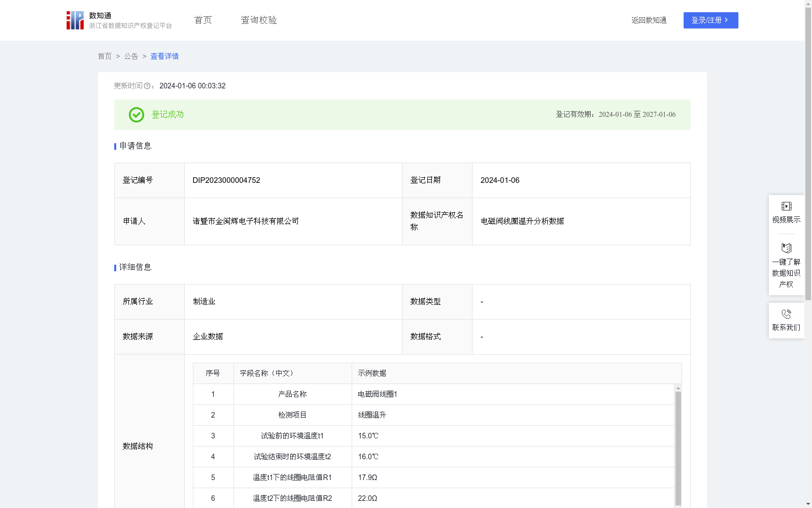Screen dimensions: 812x508
Task: Click the page scrollbar down arrow
Action: [x=808, y=504]
